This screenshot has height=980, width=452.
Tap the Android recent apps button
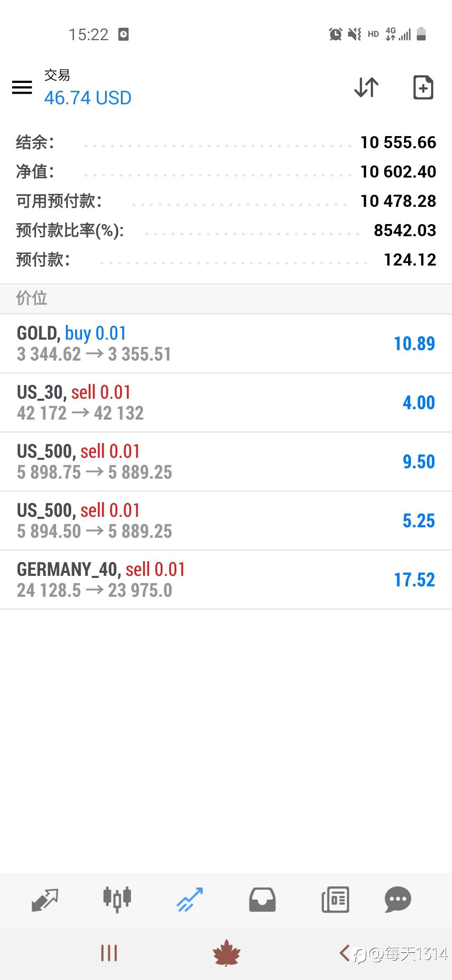click(109, 953)
